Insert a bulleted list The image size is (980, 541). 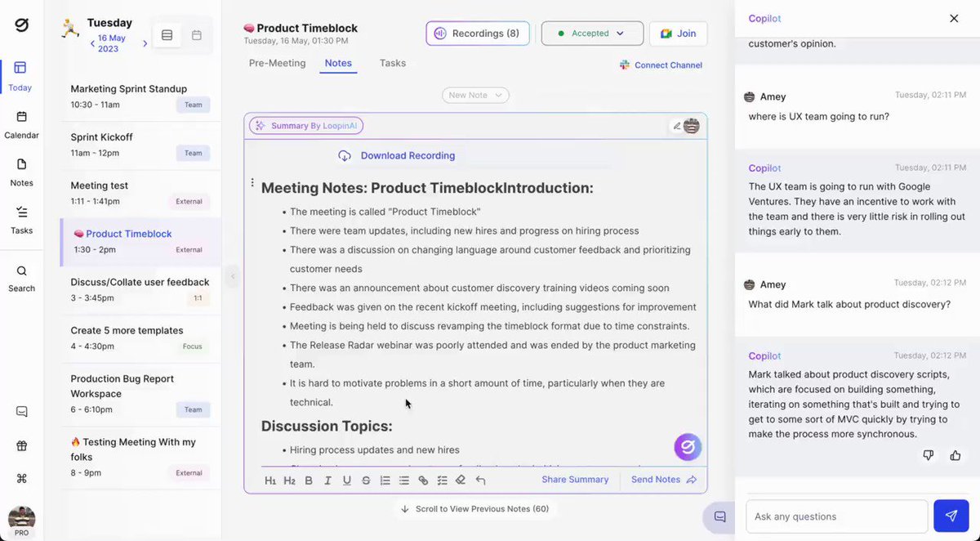click(x=403, y=481)
